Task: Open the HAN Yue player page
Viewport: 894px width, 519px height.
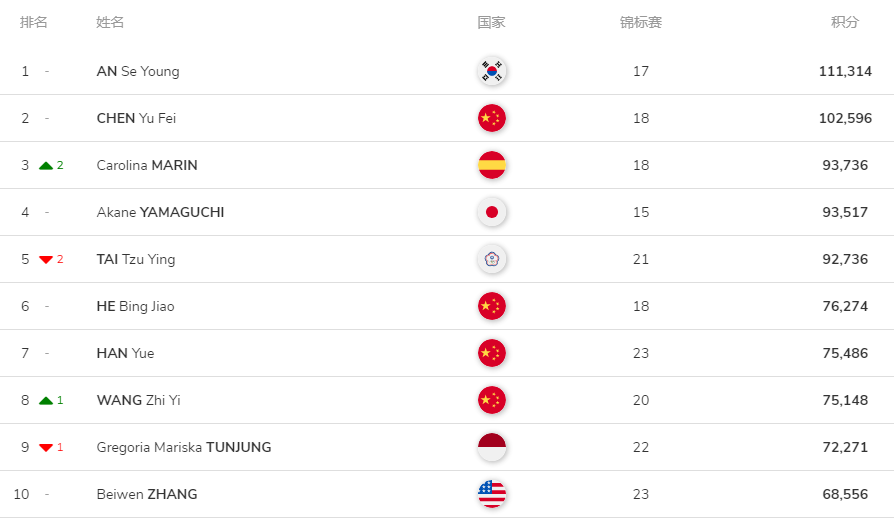Action: (x=125, y=353)
